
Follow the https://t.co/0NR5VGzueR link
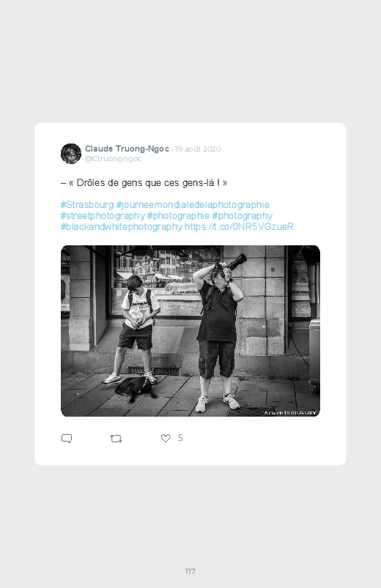239,226
